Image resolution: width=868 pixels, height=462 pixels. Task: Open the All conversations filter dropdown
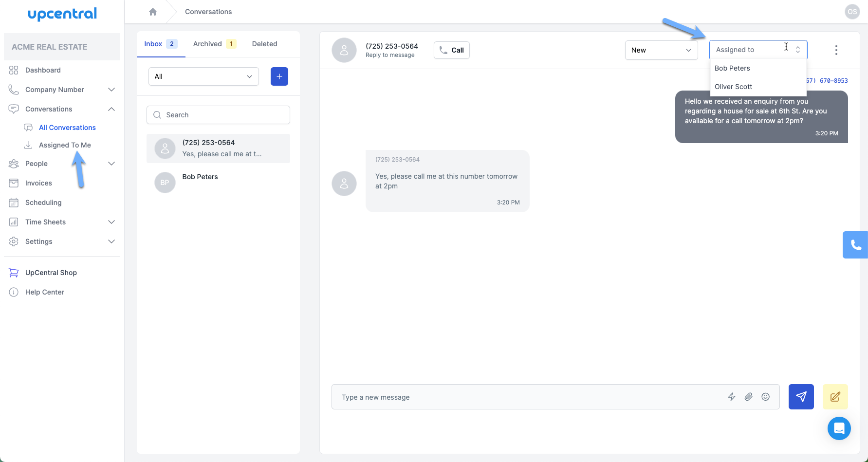point(203,76)
